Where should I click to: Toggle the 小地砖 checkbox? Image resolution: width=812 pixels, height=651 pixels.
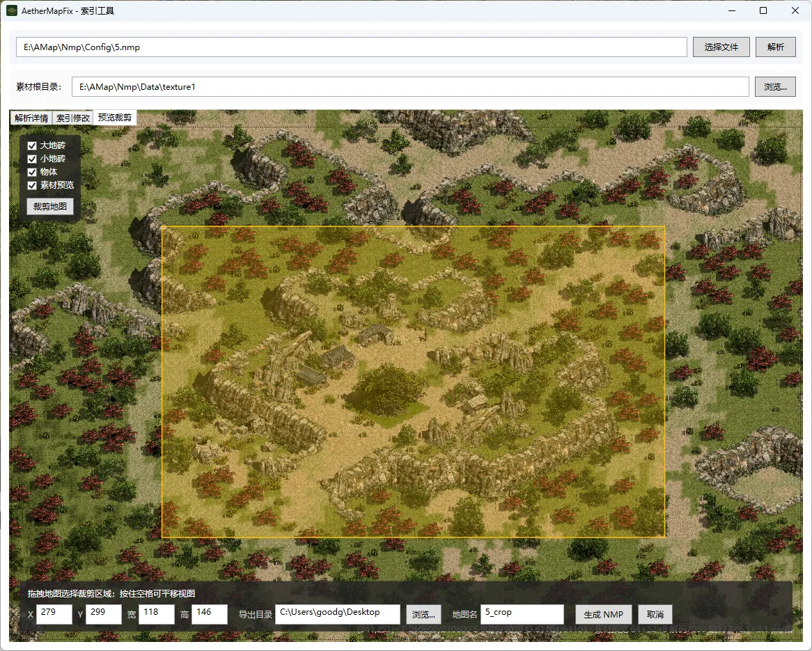click(32, 159)
